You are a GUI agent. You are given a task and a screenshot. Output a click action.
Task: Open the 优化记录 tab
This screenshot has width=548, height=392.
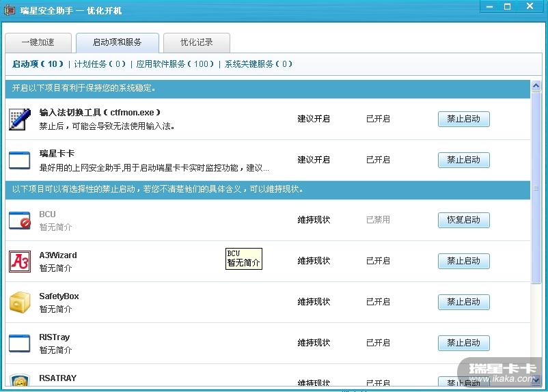[196, 42]
